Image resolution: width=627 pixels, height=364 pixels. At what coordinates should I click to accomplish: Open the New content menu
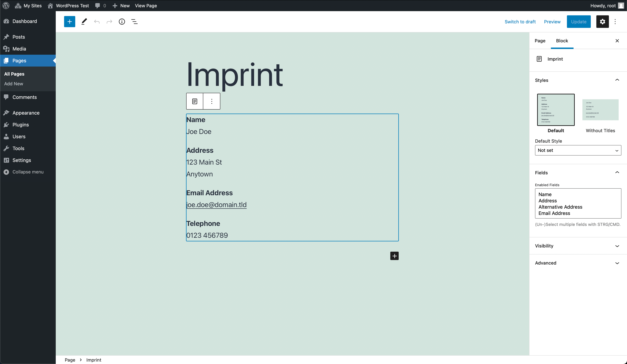pos(121,5)
